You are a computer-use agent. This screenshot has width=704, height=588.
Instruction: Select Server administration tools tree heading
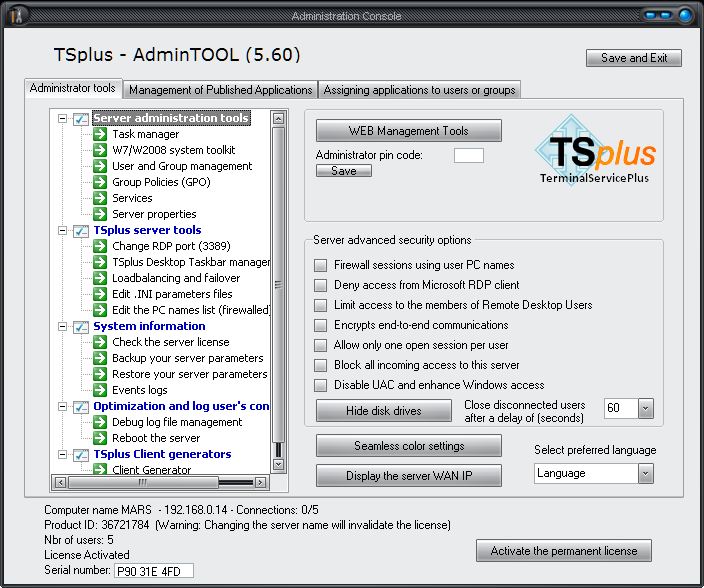[x=171, y=118]
